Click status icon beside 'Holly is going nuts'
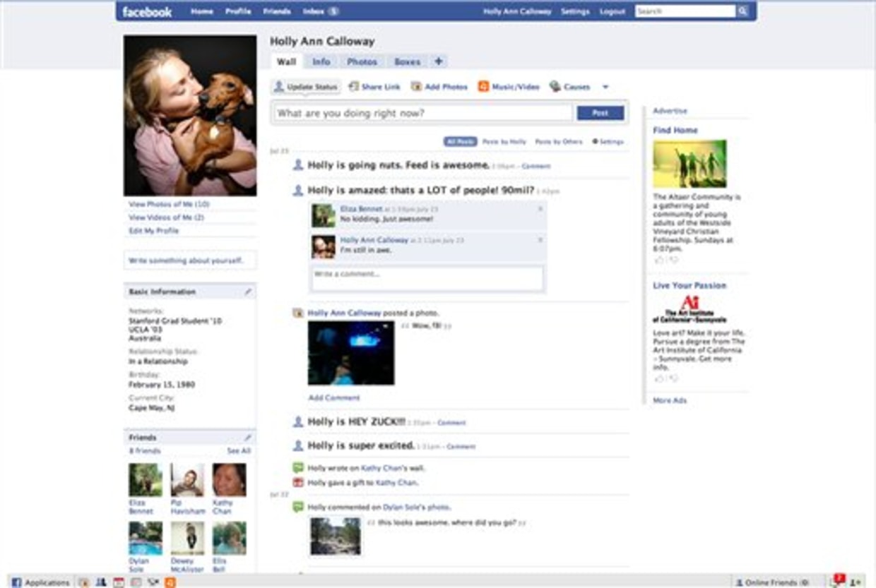Screen dimensions: 876x588 tap(298, 164)
